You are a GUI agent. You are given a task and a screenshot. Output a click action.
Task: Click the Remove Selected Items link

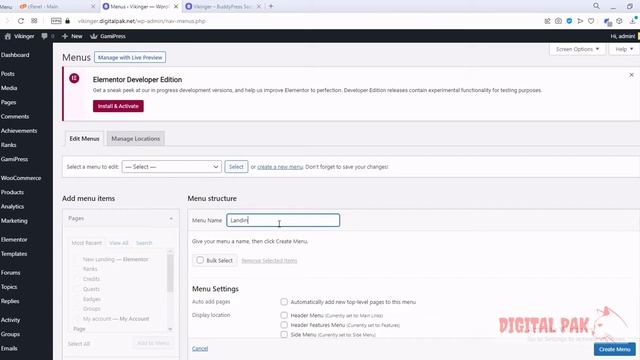click(x=269, y=260)
